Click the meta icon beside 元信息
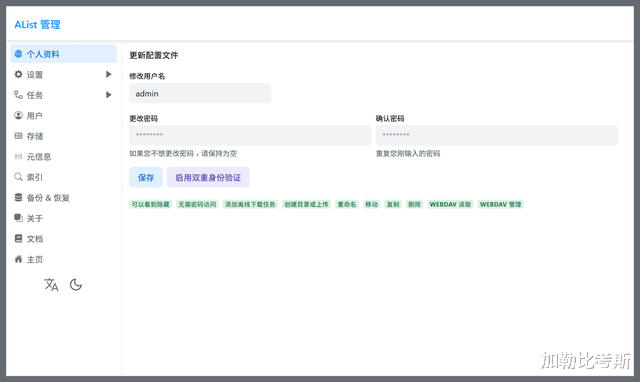This screenshot has height=382, width=640. pos(18,156)
